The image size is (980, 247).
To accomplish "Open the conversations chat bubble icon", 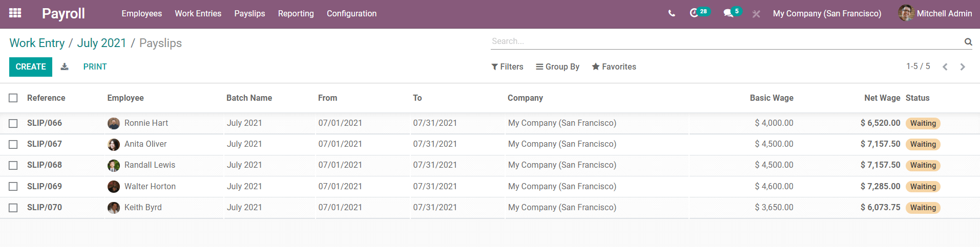I will pos(728,13).
